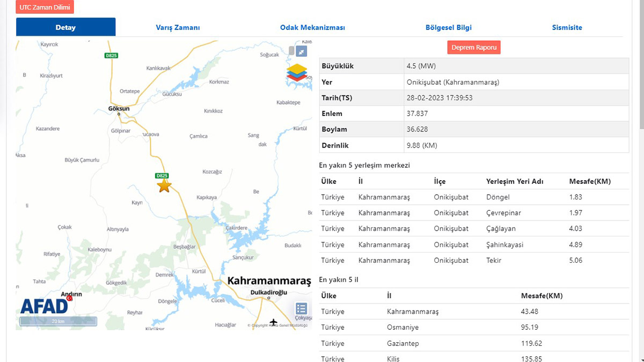
Task: Select the active Detay tab
Action: (x=65, y=27)
